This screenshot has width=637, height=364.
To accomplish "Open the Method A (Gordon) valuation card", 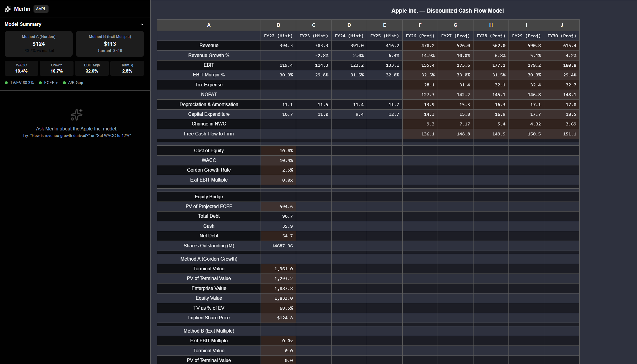I will click(39, 44).
